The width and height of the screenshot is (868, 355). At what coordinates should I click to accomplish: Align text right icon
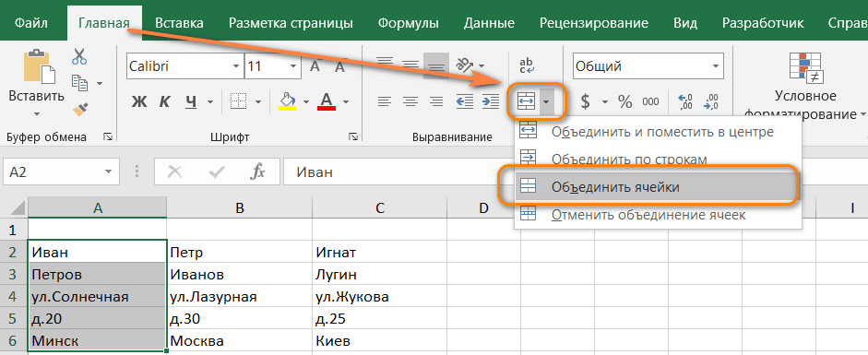coord(436,101)
